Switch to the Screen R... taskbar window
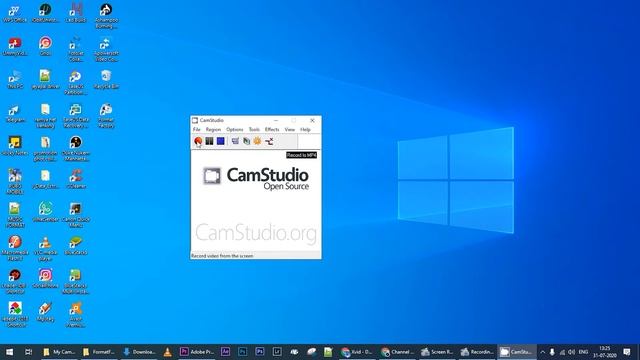This screenshot has width=640, height=360. [437, 352]
